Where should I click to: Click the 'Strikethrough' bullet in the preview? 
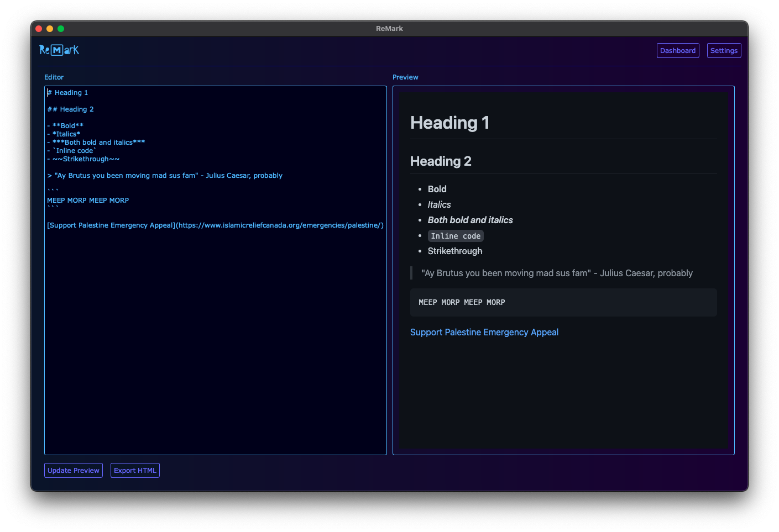point(455,251)
